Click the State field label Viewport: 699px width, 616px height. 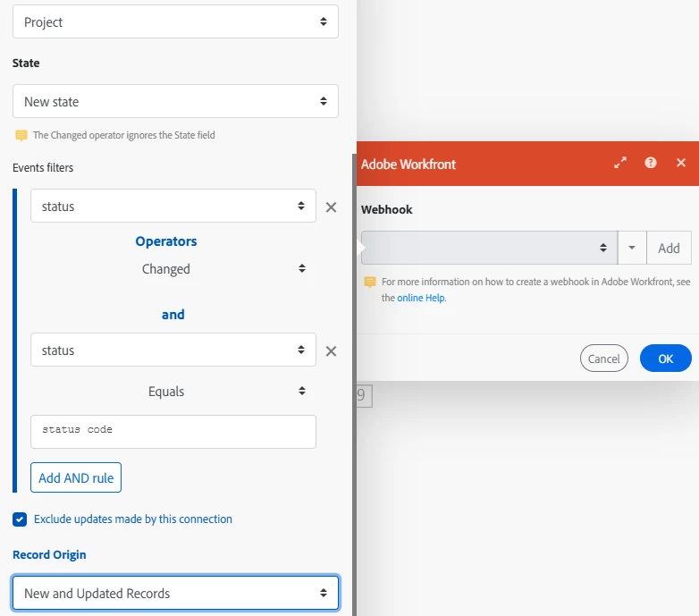pos(26,63)
